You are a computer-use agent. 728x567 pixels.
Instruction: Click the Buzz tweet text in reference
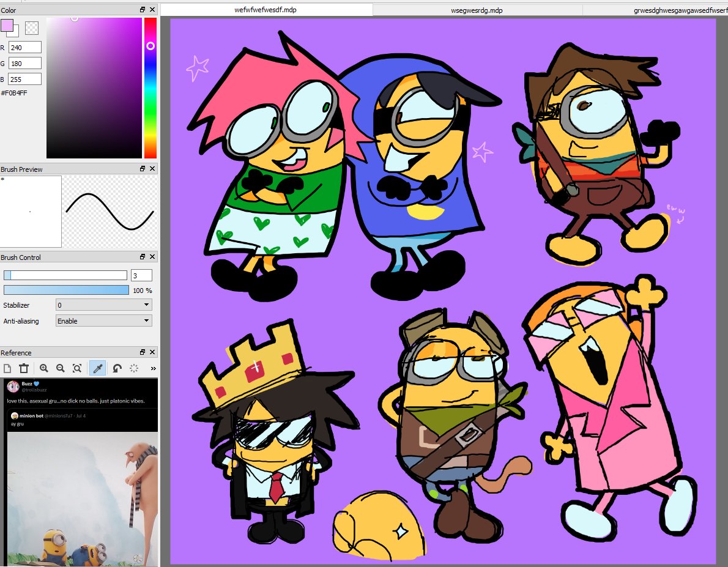76,401
